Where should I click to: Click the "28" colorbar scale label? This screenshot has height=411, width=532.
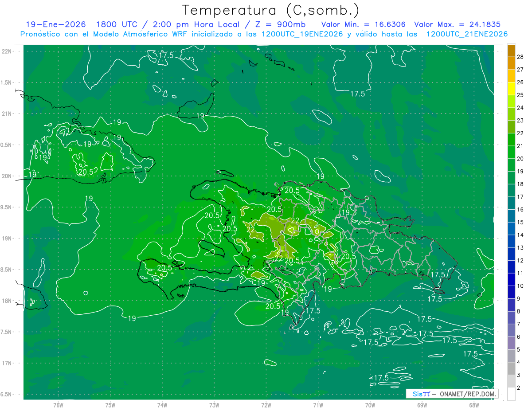pos(520,56)
